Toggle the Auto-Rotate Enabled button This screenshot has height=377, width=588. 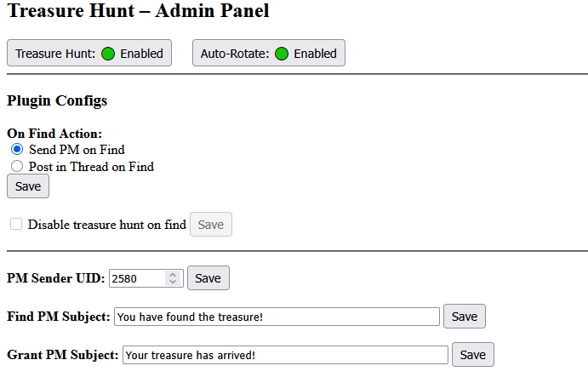pos(268,53)
